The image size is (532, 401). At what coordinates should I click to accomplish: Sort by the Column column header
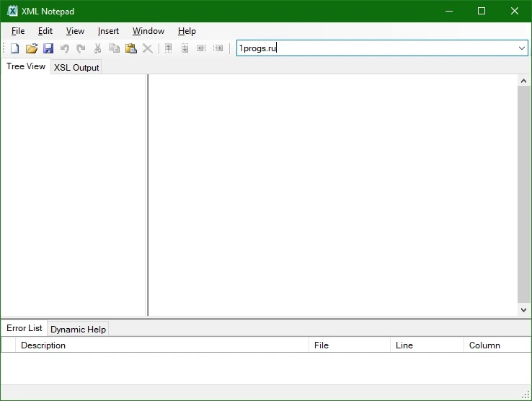click(x=497, y=345)
